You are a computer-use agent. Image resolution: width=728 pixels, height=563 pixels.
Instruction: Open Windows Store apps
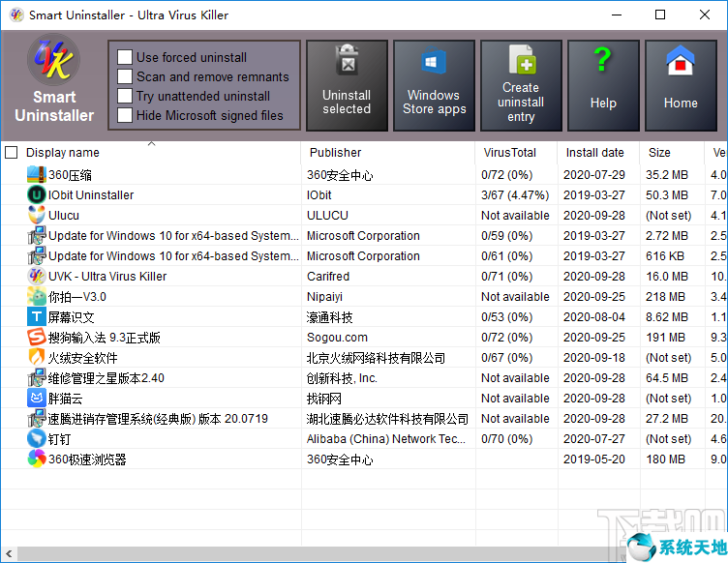click(434, 85)
